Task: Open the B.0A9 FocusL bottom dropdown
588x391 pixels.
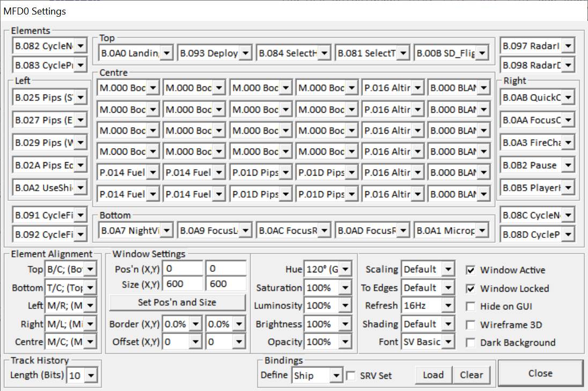Action: coord(215,230)
